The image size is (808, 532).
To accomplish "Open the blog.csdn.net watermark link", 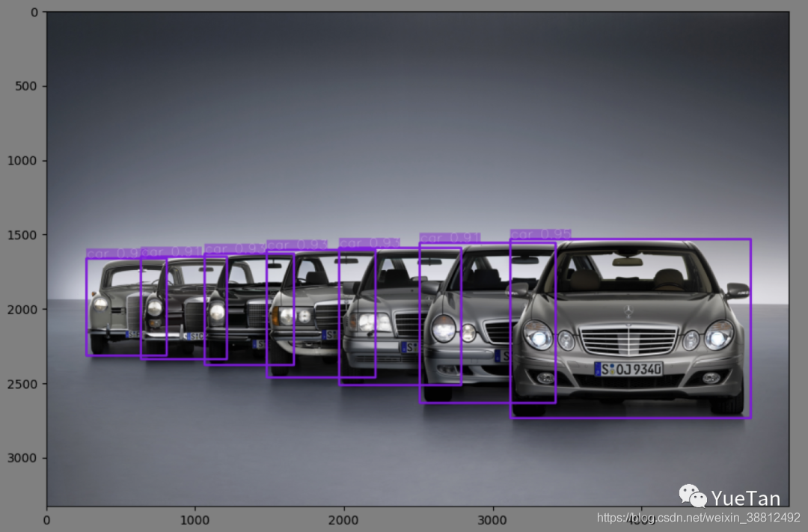I will [698, 517].
